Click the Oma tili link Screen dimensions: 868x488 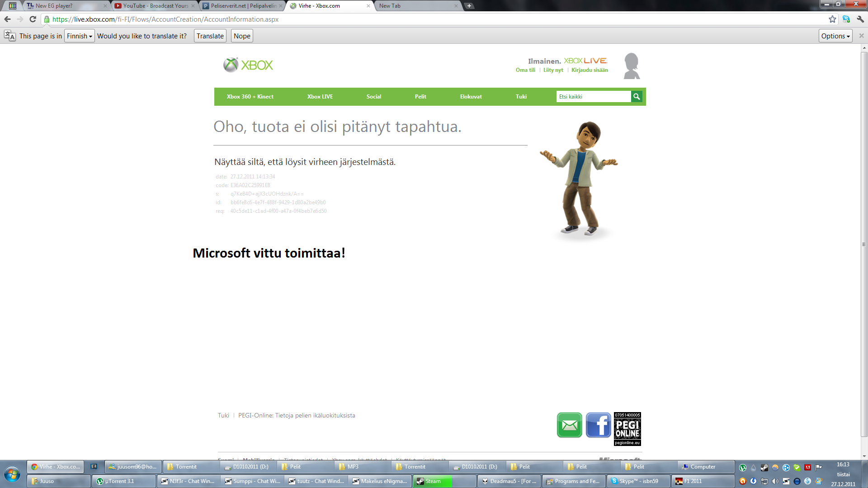(525, 70)
